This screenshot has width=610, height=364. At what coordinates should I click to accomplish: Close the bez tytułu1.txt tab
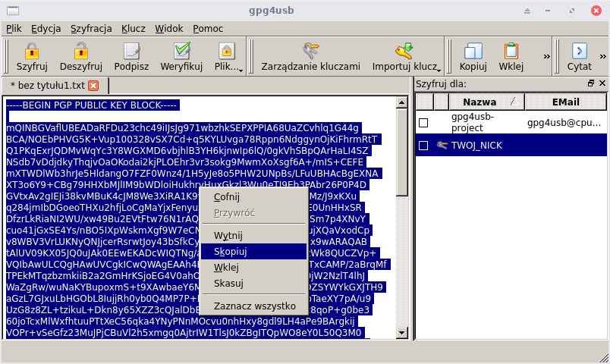tap(93, 86)
